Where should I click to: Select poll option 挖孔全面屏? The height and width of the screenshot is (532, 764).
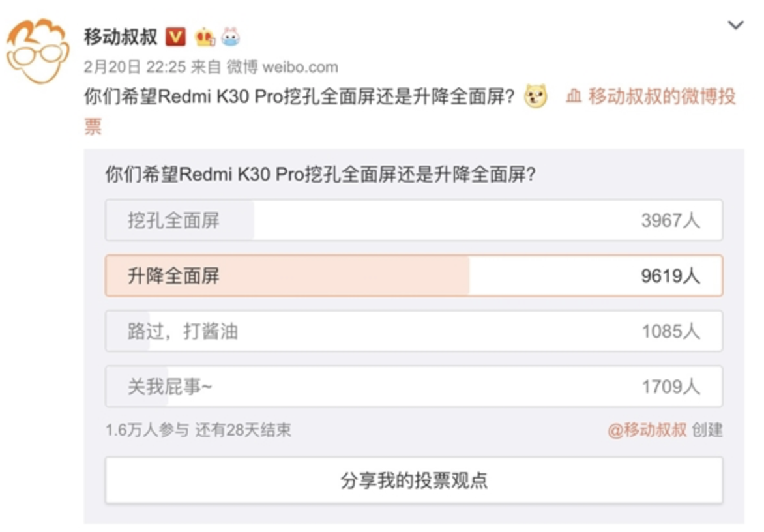(x=414, y=220)
